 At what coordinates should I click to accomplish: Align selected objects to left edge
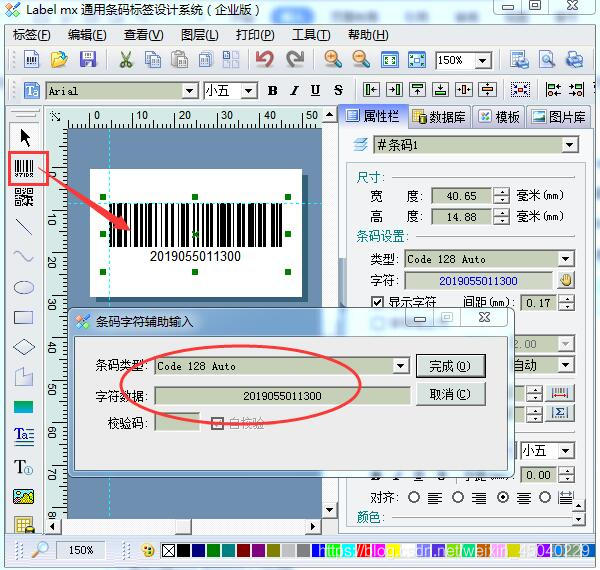371,90
